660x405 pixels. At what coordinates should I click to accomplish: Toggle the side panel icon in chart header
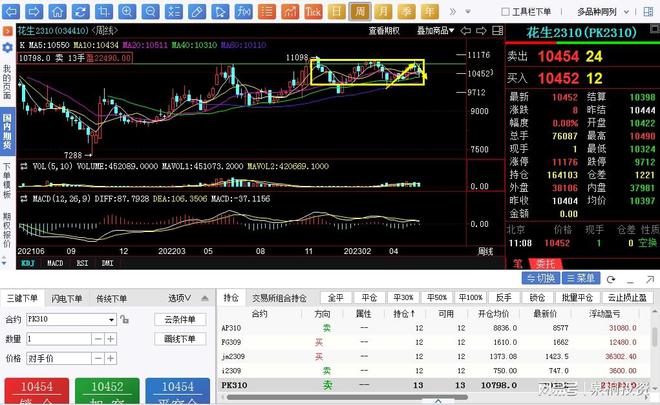point(498,31)
